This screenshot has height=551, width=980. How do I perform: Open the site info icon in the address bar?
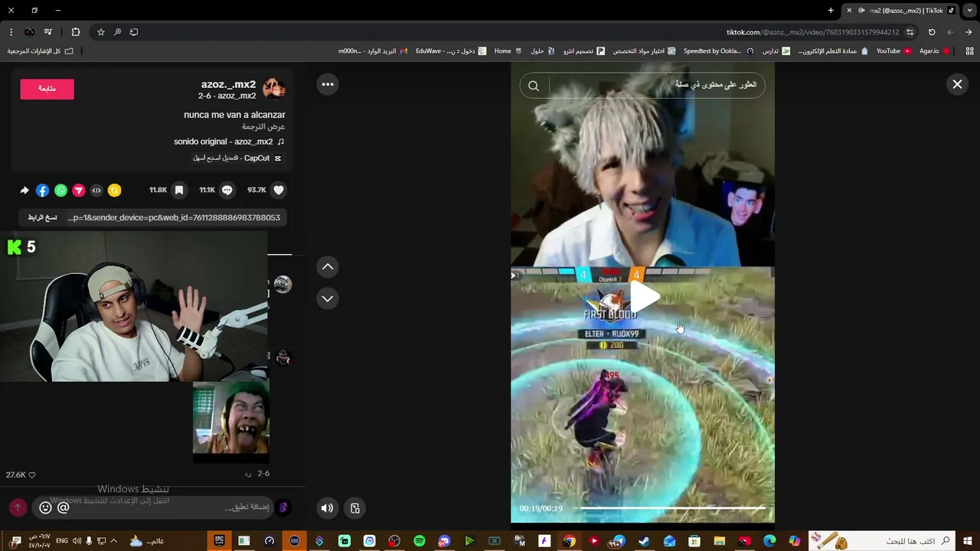pos(910,32)
